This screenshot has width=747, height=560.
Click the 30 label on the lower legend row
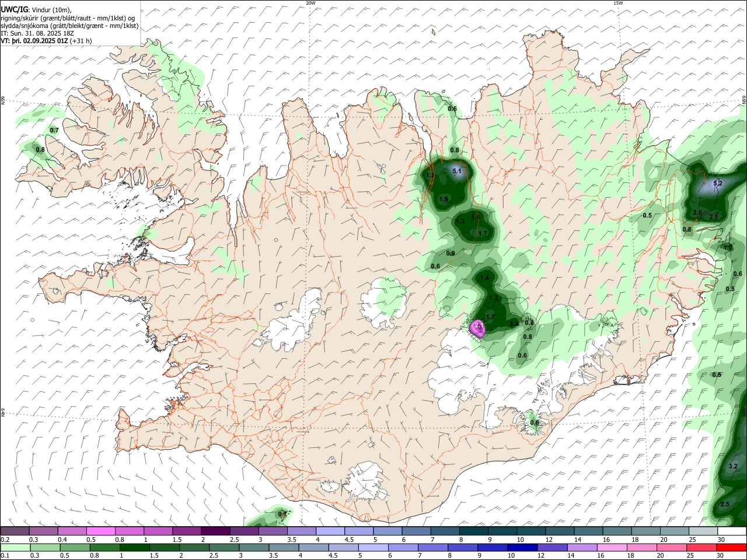[x=721, y=555]
